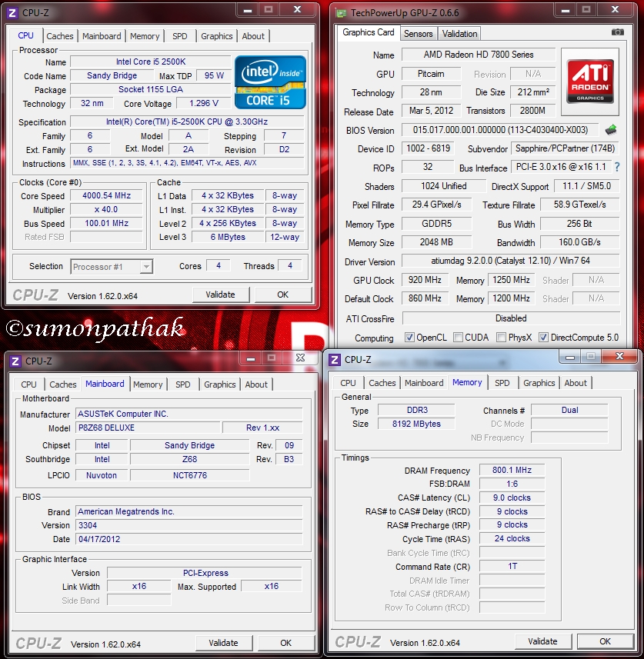Toggle the CUDA checkbox
Viewport: 644px width, 659px height.
pos(458,337)
